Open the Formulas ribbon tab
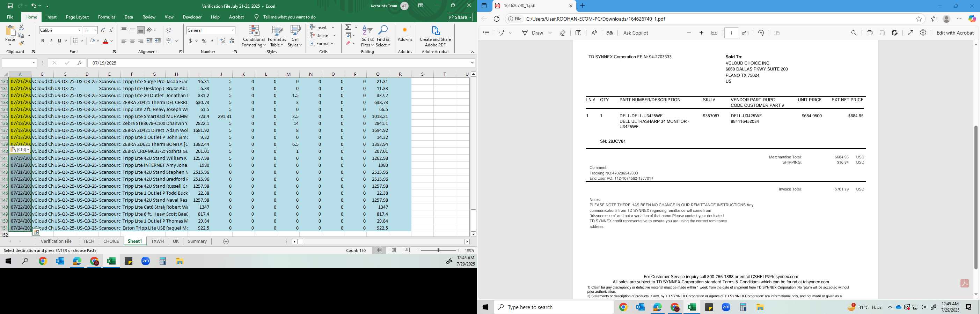This screenshot has height=314, width=980. 107,17
